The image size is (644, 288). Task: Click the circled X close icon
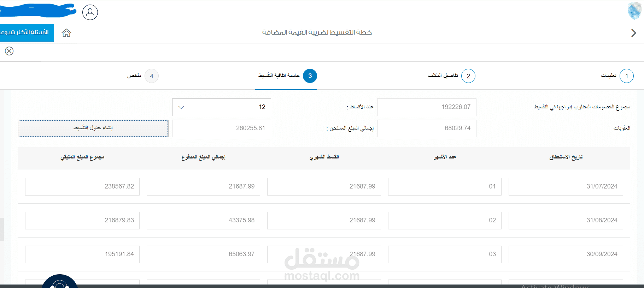(x=9, y=51)
